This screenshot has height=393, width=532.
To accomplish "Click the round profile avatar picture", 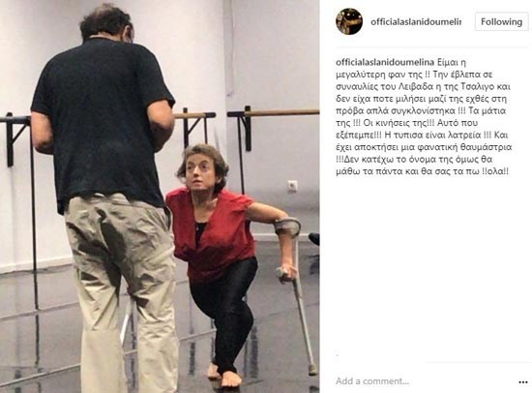I will tap(349, 21).
